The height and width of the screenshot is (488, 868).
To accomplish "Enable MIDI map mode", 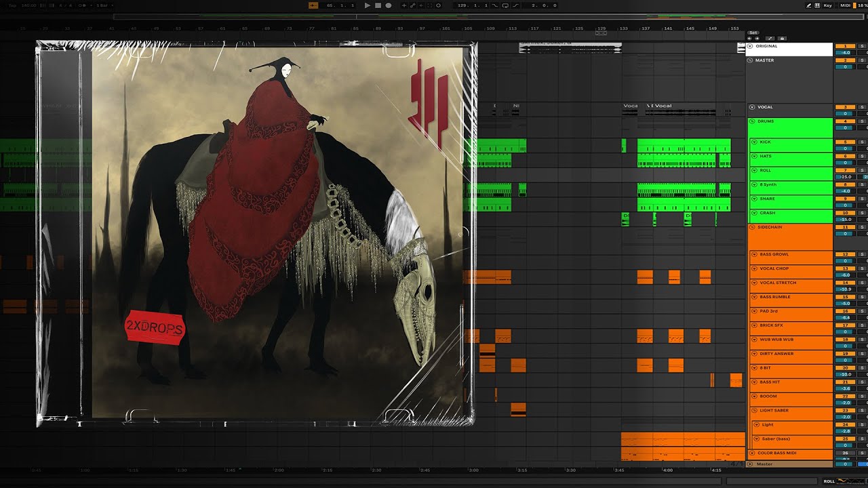I will [x=845, y=5].
